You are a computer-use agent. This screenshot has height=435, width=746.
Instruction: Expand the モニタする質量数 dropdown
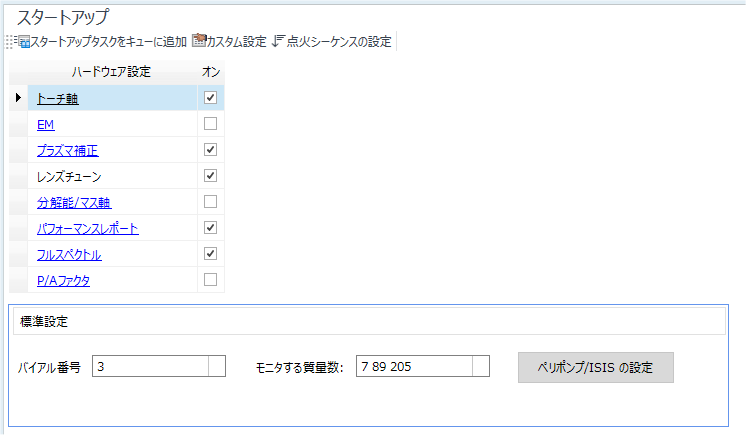click(481, 366)
